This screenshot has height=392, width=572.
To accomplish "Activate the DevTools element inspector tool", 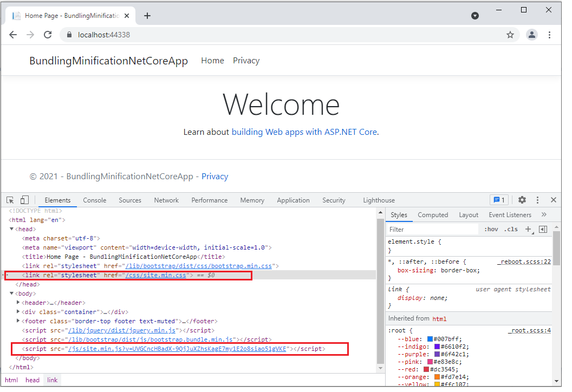I will [10, 200].
